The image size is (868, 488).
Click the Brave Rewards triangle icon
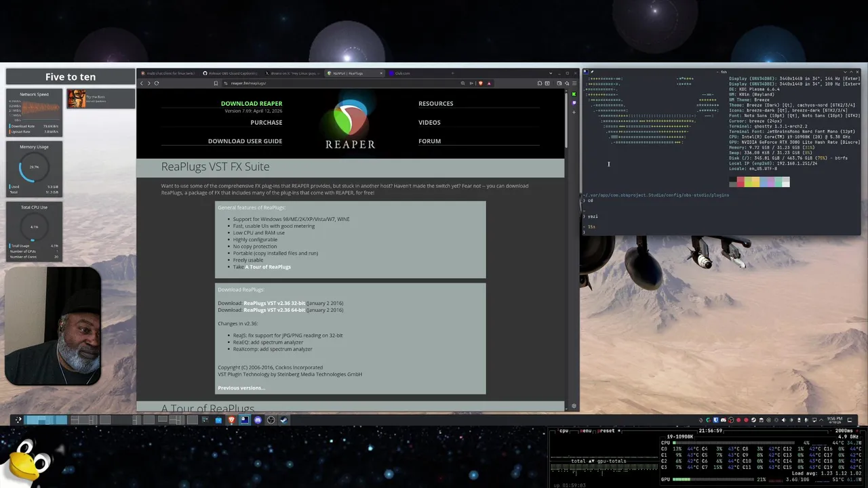point(489,83)
